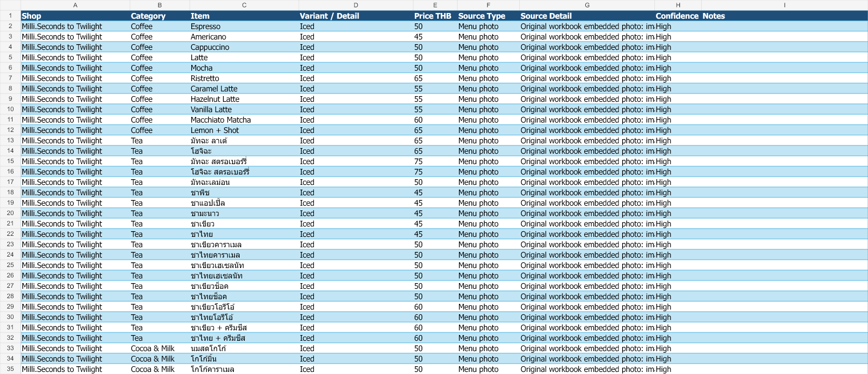Select the Espresso item cell

(244, 26)
